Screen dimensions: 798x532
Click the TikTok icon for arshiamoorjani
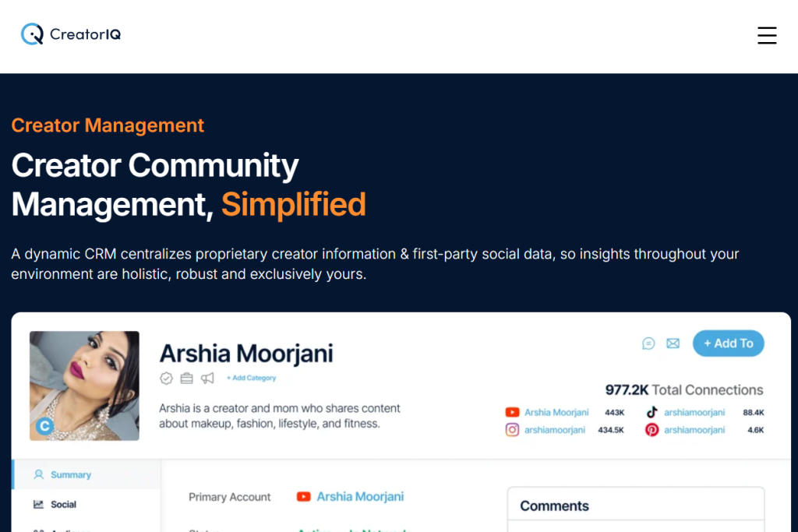click(x=651, y=412)
